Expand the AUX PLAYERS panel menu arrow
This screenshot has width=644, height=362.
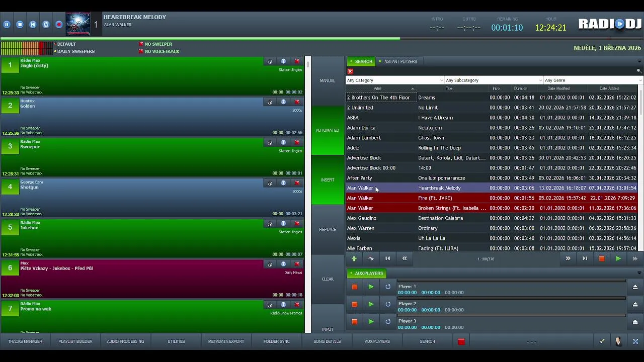[639, 273]
